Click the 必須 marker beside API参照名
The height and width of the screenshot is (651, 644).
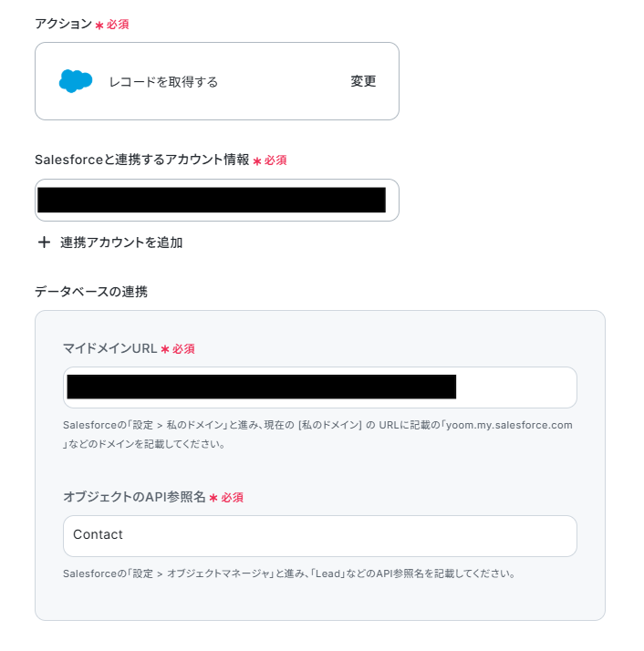pos(232,498)
